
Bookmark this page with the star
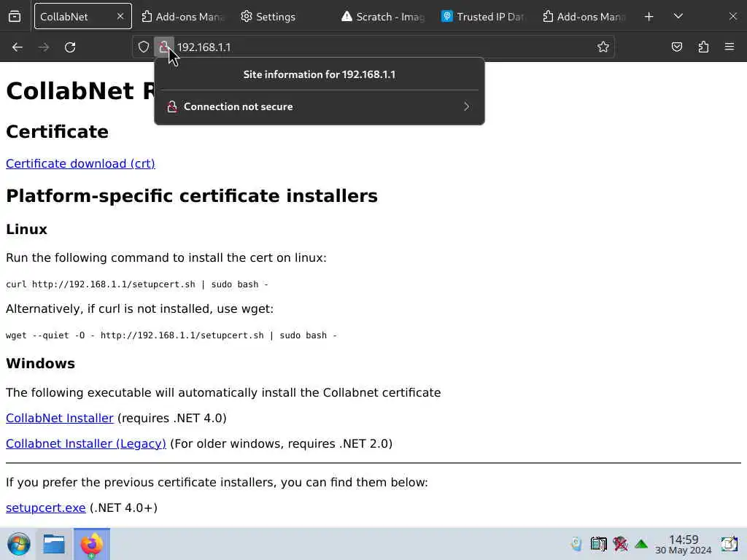[603, 47]
